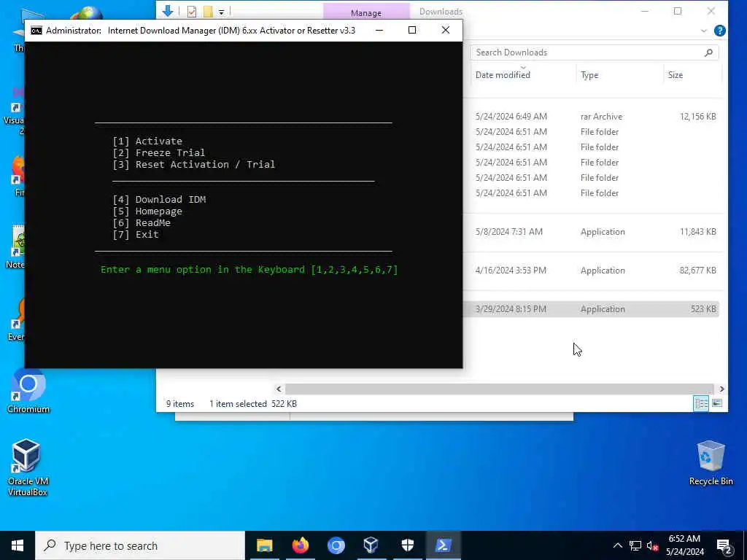
Task: Open File Explorer from the taskbar
Action: tap(264, 545)
